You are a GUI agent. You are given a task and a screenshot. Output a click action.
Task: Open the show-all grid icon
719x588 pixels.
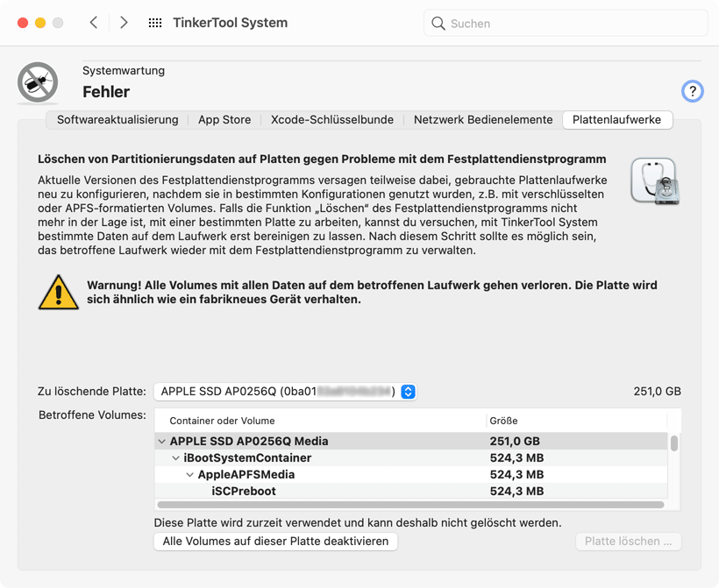[x=155, y=23]
